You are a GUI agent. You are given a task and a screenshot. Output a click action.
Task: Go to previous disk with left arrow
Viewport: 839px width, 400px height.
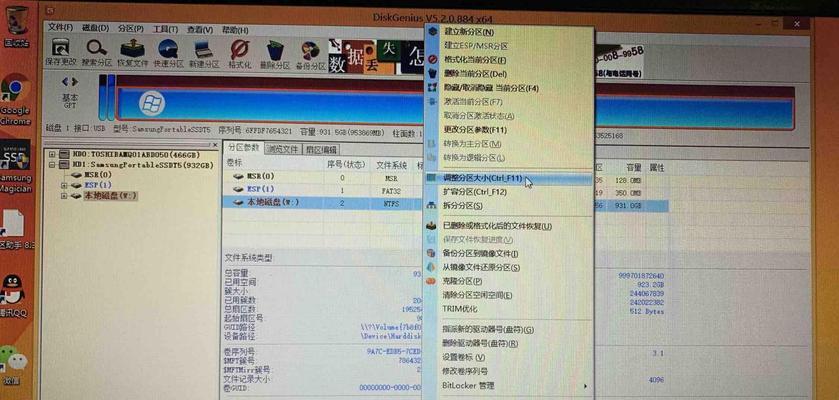click(x=65, y=81)
